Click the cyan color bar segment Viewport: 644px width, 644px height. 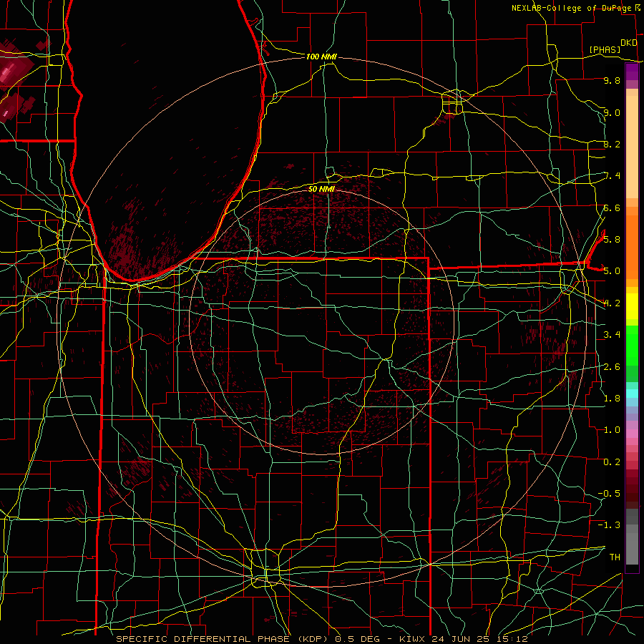pos(632,394)
